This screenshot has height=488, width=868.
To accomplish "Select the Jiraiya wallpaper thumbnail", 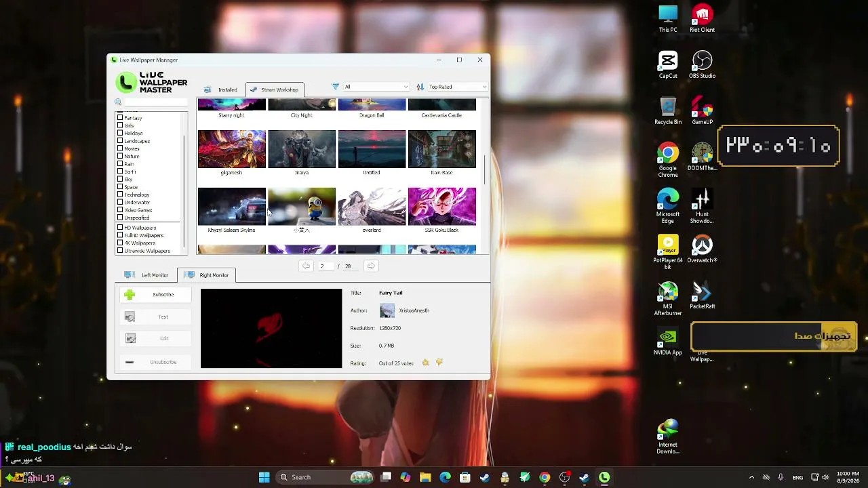I will [302, 149].
